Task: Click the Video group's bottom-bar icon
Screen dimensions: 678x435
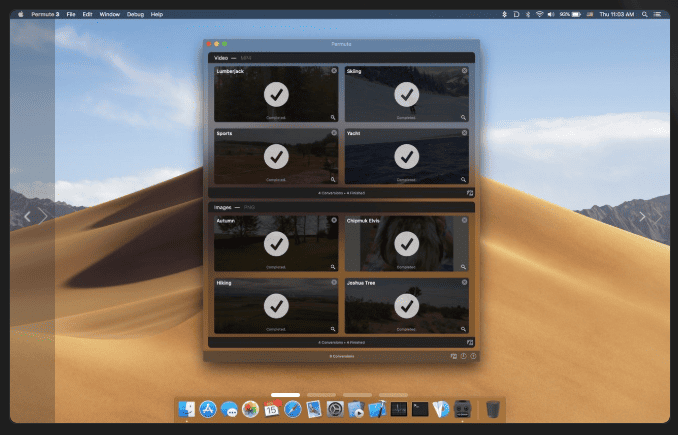Action: (x=470, y=193)
